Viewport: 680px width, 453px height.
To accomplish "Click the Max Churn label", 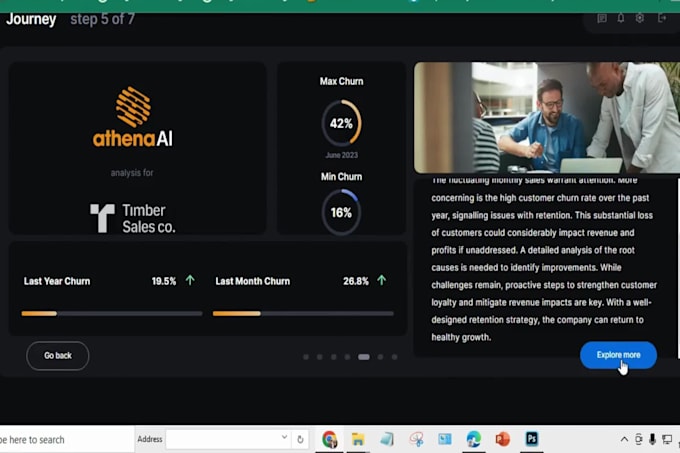I will tap(342, 81).
